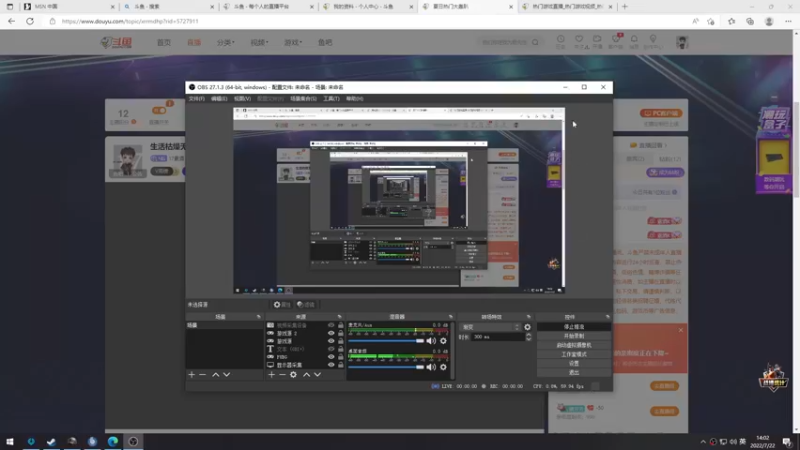Click the 退出 exit button in Controls

[574, 372]
